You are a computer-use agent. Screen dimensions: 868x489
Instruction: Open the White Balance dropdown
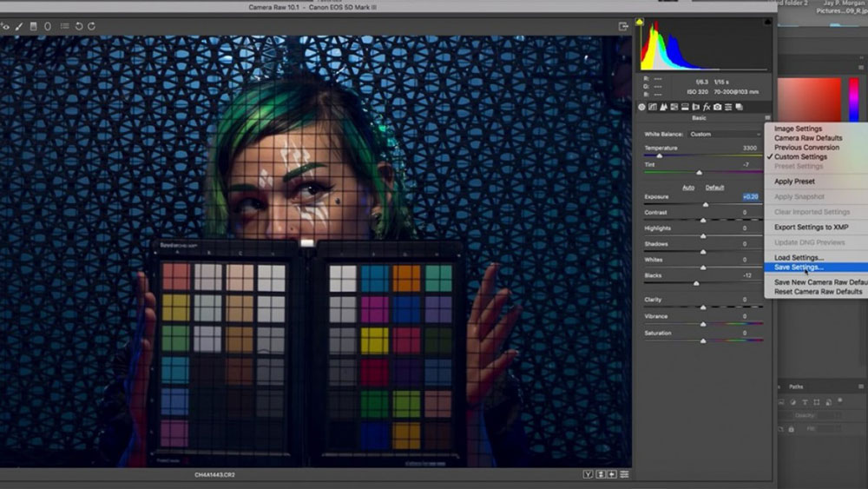[x=724, y=134]
